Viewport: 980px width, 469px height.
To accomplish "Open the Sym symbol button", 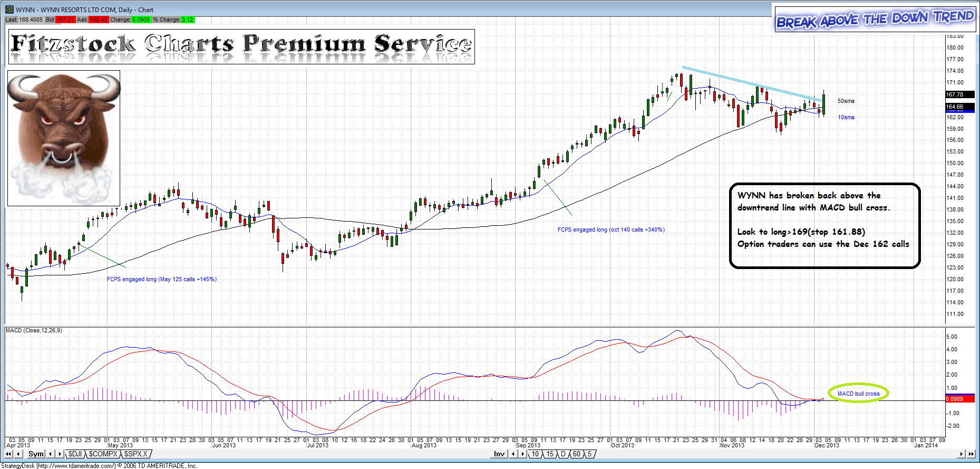I will 36,454.
